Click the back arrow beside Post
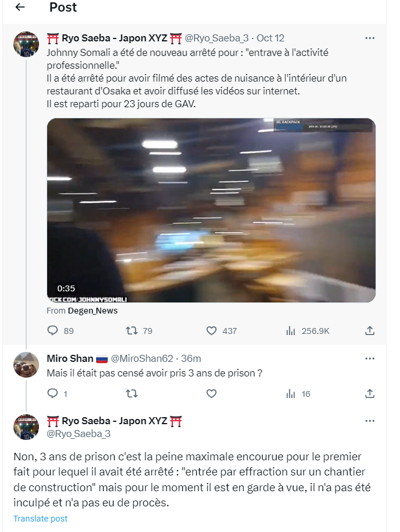400x532 pixels. (20, 8)
